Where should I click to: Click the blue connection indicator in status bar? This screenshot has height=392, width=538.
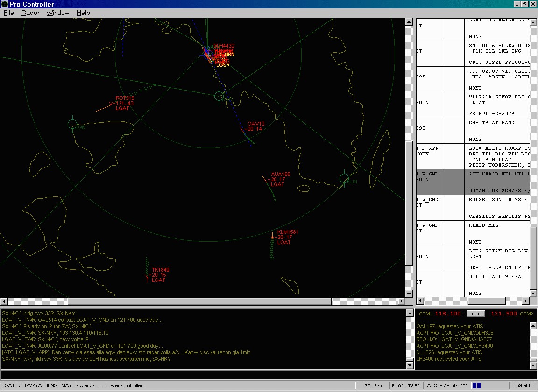pyautogui.click(x=477, y=385)
